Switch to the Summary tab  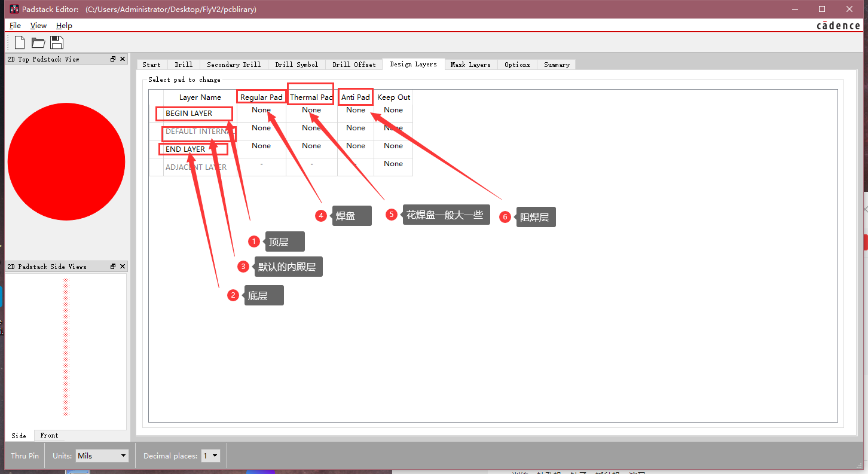(556, 64)
